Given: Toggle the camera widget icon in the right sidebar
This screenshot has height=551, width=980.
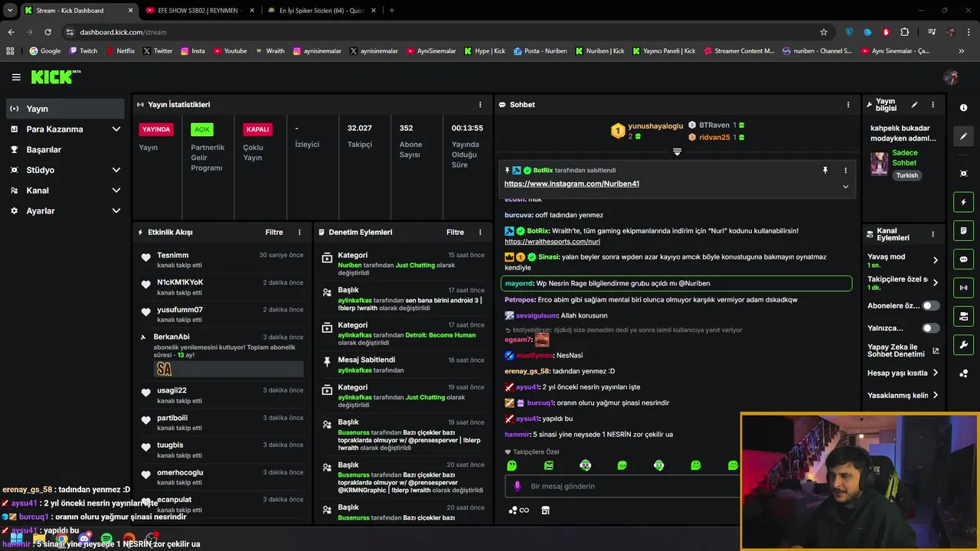Looking at the screenshot, I should click(963, 316).
